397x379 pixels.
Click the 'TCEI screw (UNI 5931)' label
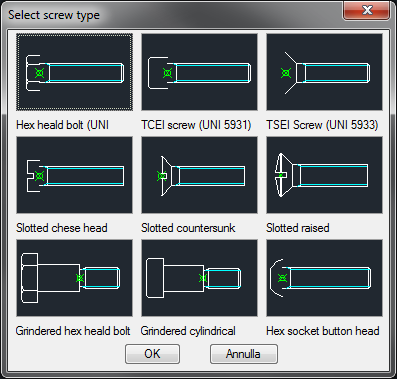click(196, 125)
